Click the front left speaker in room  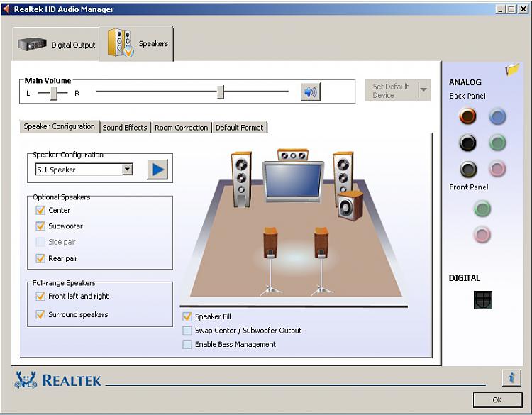[x=242, y=179]
